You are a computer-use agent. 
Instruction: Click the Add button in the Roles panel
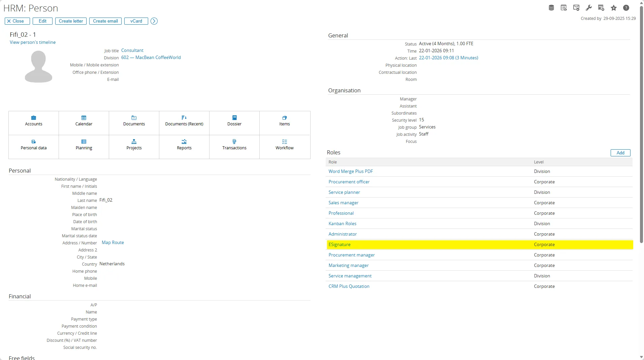coord(620,153)
